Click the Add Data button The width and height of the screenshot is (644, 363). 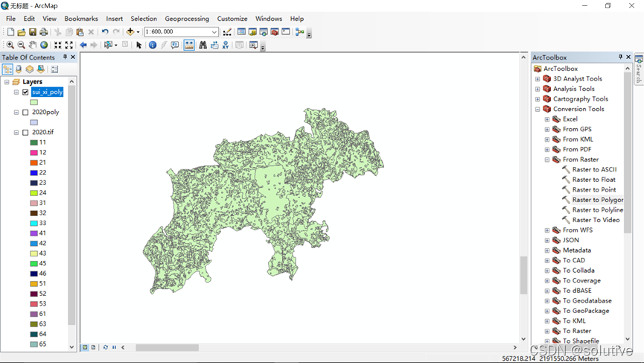tap(130, 32)
